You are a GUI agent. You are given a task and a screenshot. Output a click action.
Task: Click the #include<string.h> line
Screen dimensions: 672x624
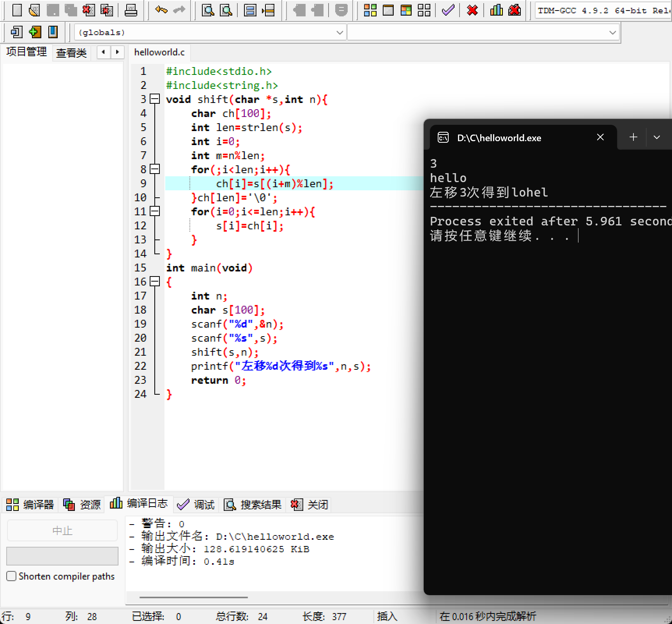(x=222, y=85)
